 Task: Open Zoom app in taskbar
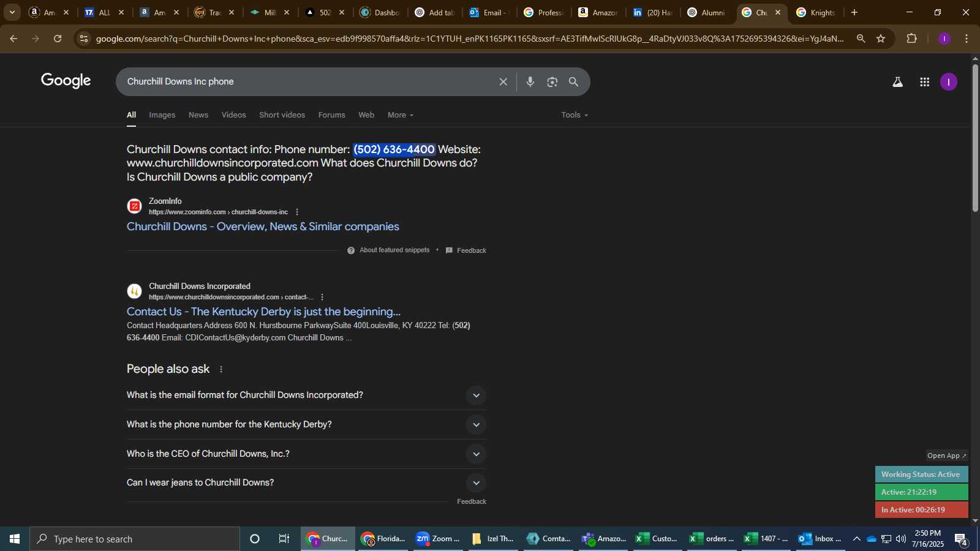pyautogui.click(x=437, y=539)
